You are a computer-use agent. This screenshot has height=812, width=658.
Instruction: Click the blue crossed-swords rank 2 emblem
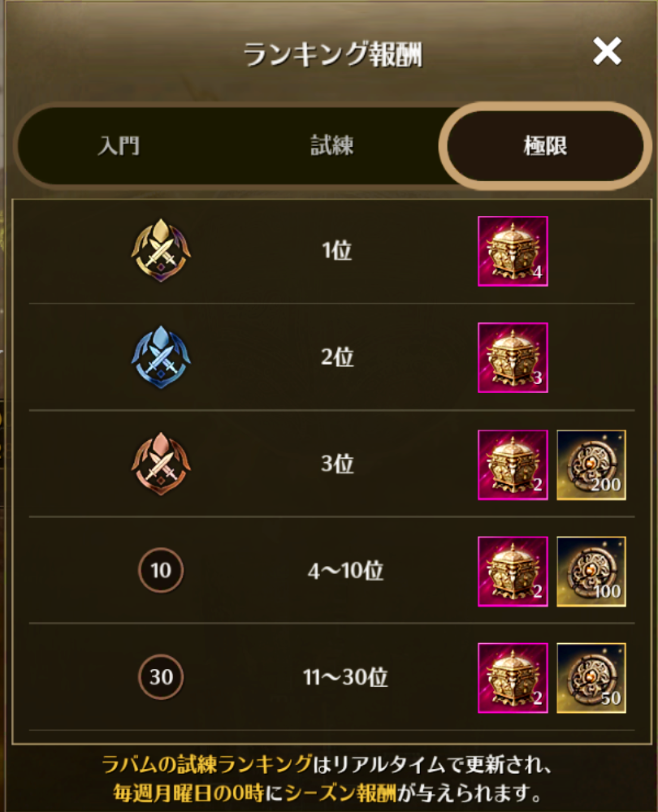coord(161,356)
